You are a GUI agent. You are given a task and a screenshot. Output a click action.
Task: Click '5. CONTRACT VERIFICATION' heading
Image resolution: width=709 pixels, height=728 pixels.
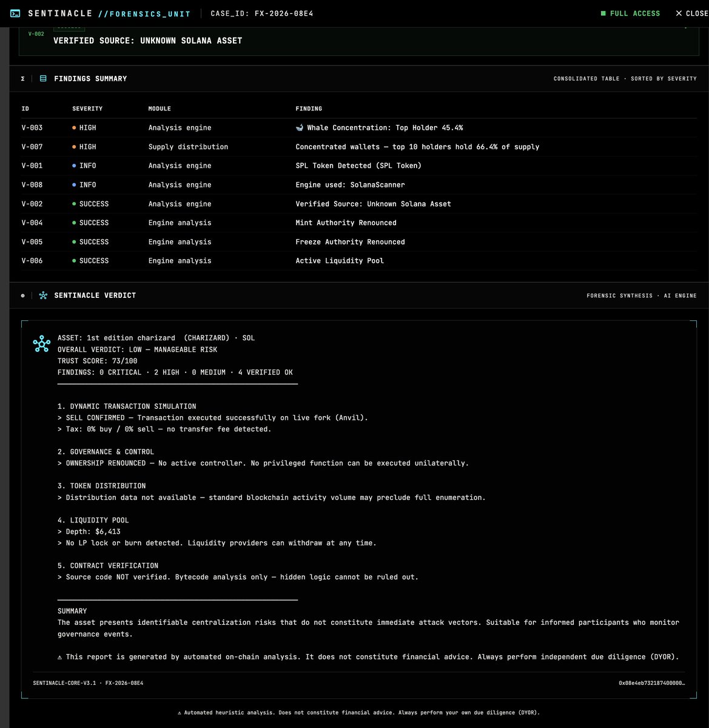(108, 565)
